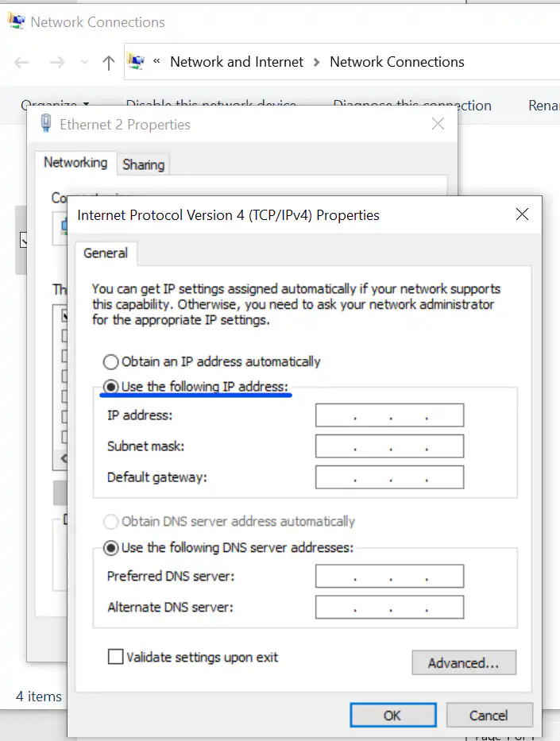Click the back navigation arrow
The image size is (560, 741).
(x=21, y=63)
